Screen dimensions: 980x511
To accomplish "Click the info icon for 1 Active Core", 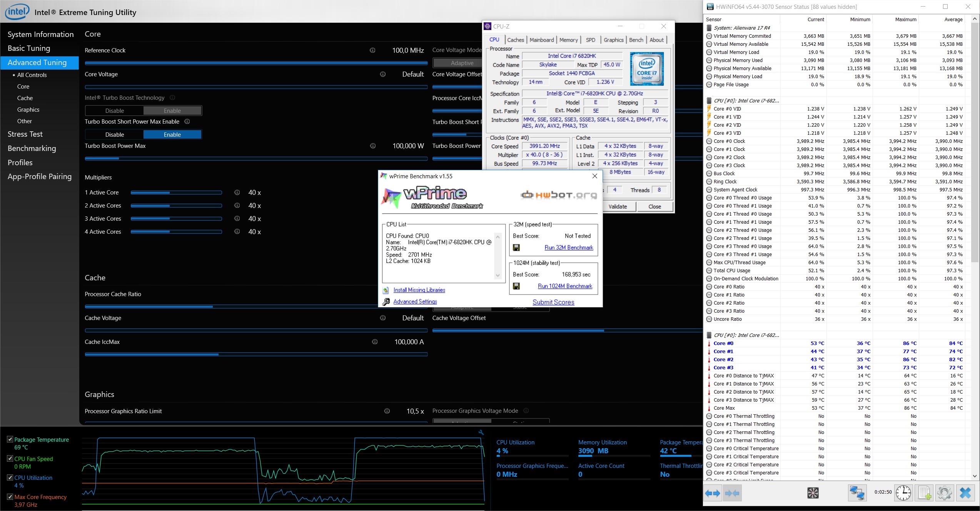I will click(237, 193).
